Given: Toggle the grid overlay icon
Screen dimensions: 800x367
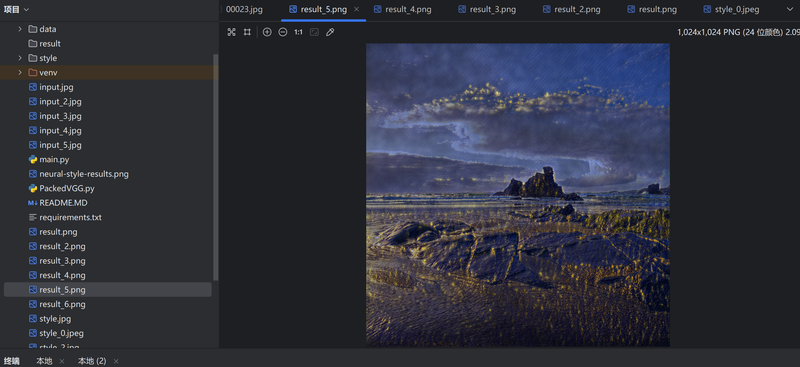Looking at the screenshot, I should pos(247,32).
